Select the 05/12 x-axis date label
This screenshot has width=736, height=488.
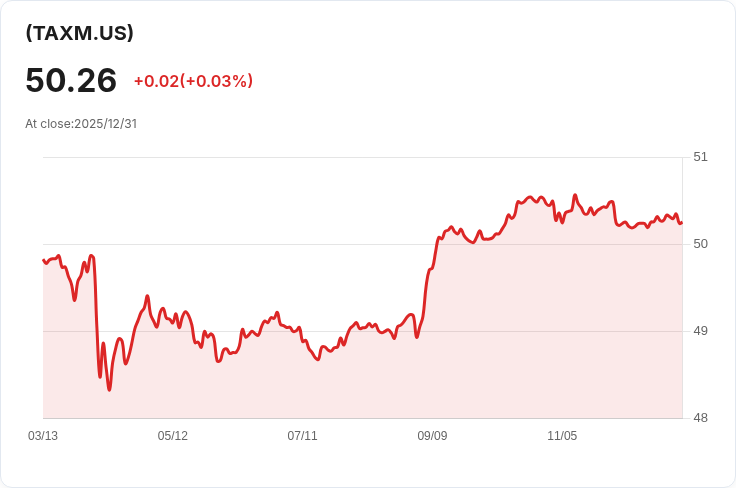(172, 436)
